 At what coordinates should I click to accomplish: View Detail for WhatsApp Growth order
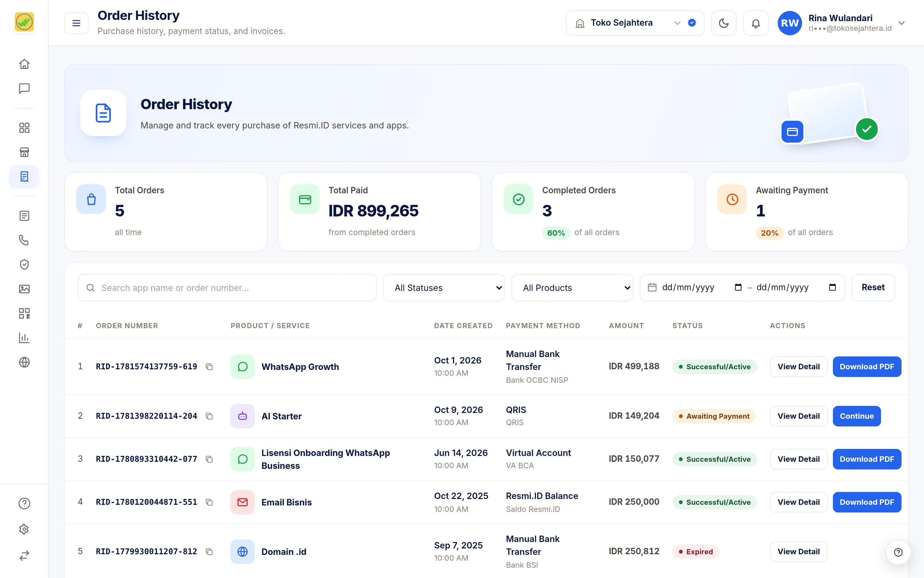point(798,367)
